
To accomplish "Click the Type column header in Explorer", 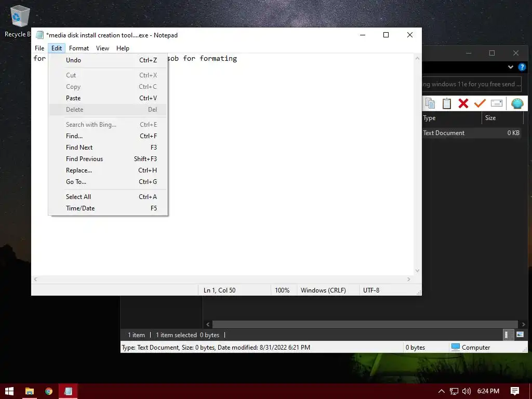I will click(x=451, y=118).
